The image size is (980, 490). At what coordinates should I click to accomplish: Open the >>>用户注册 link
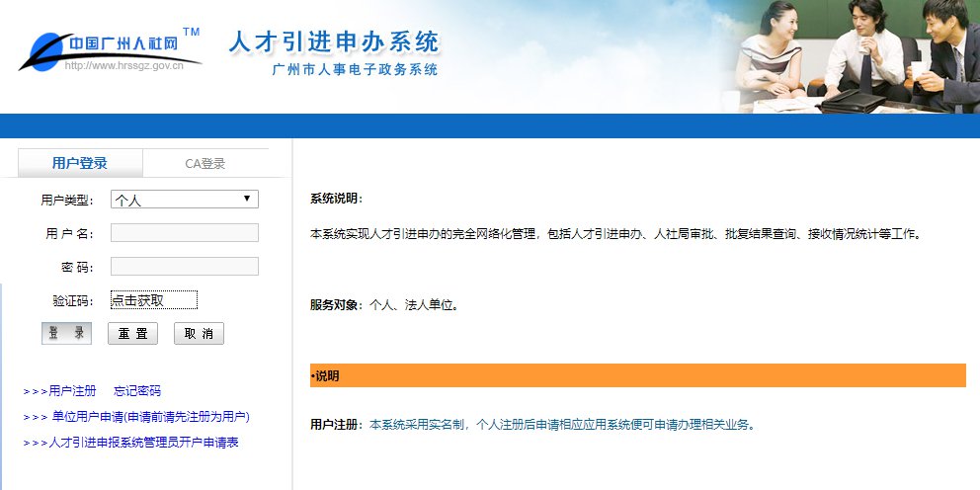coord(60,391)
